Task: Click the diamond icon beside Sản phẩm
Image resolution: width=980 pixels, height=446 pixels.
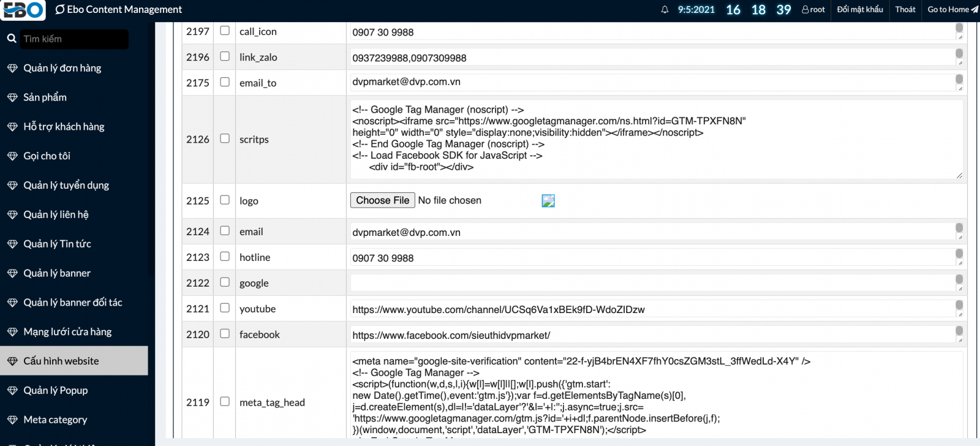Action: [12, 97]
